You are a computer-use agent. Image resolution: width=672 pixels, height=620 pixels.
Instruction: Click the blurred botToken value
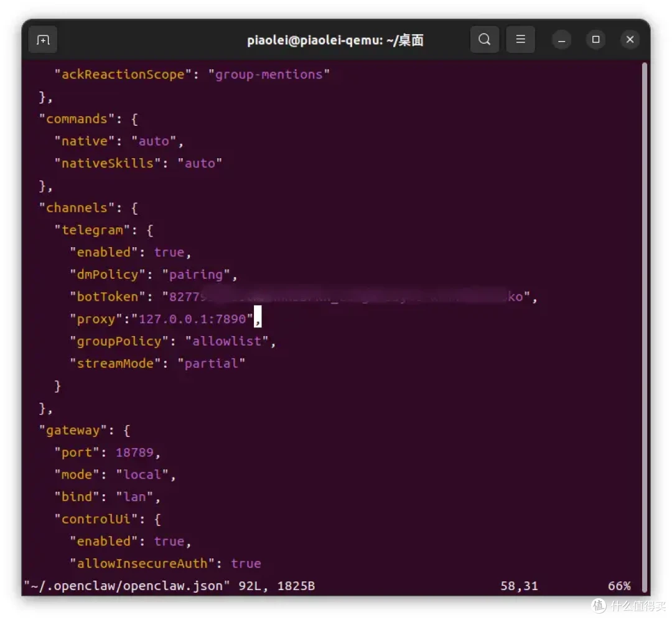tap(348, 297)
